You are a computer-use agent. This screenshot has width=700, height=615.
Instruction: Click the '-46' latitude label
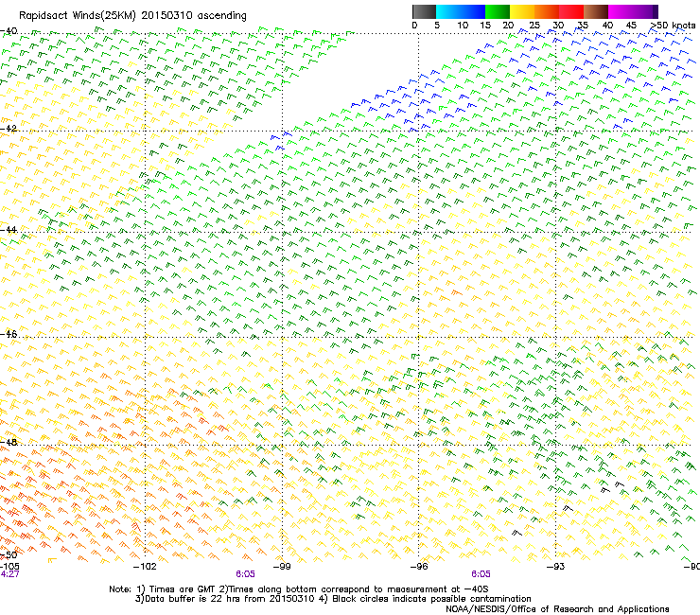(9, 334)
